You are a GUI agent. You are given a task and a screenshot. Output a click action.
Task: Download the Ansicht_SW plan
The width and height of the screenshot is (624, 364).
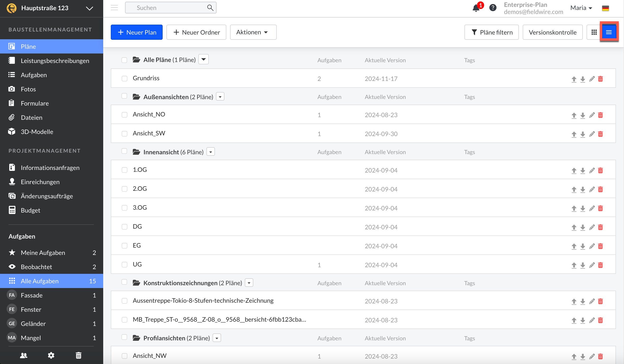(583, 134)
